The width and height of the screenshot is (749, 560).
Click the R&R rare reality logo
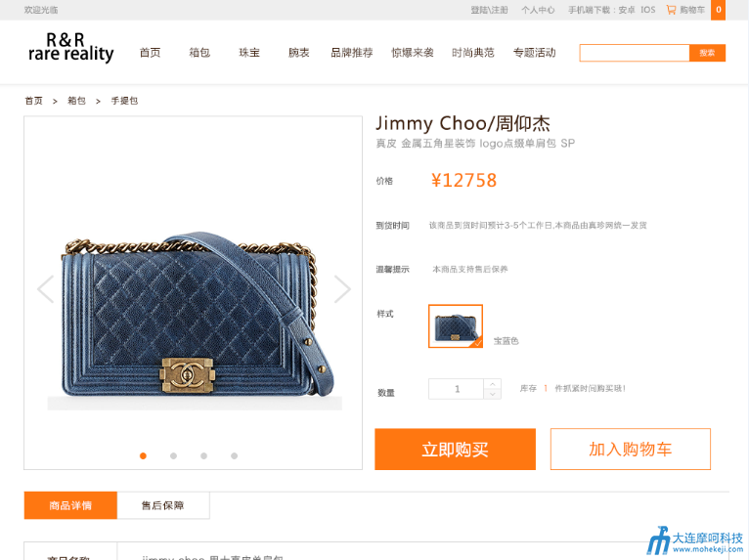pyautogui.click(x=70, y=48)
